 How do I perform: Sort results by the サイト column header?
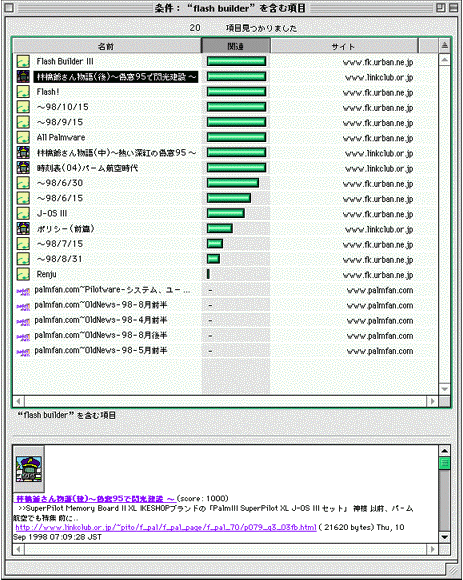pos(344,46)
